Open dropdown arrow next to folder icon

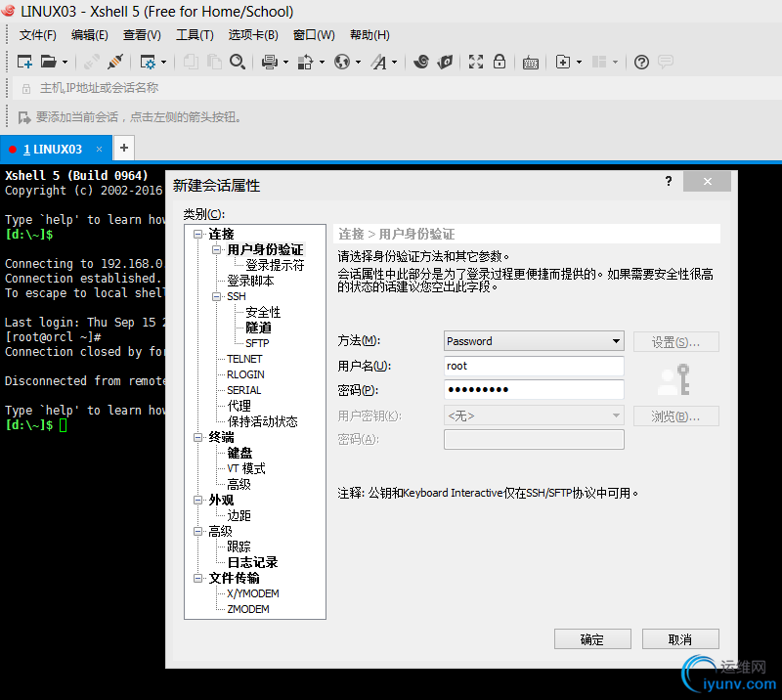(65, 63)
